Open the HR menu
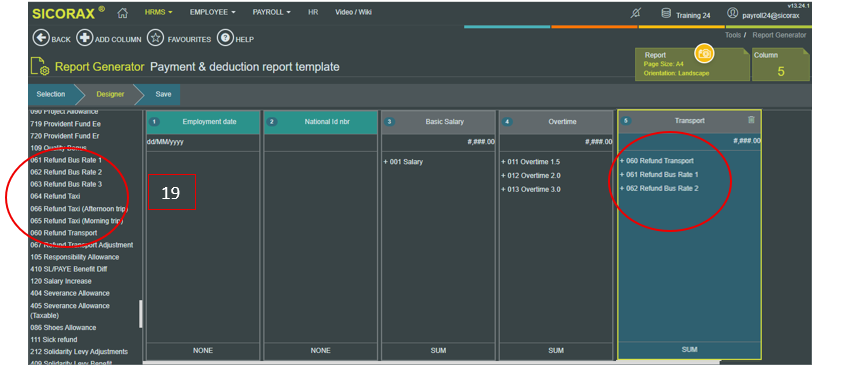This screenshot has height=366, width=849. point(313,12)
